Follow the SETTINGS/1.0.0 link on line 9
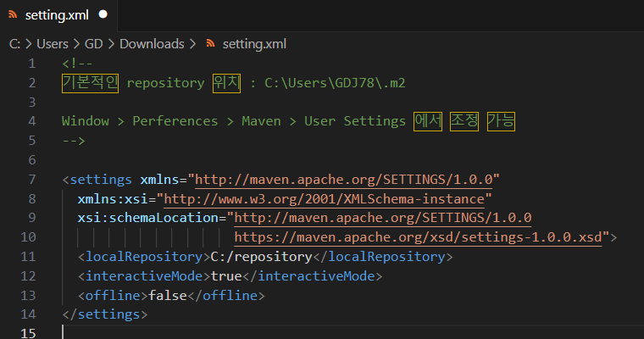This screenshot has height=339, width=644. [x=383, y=217]
